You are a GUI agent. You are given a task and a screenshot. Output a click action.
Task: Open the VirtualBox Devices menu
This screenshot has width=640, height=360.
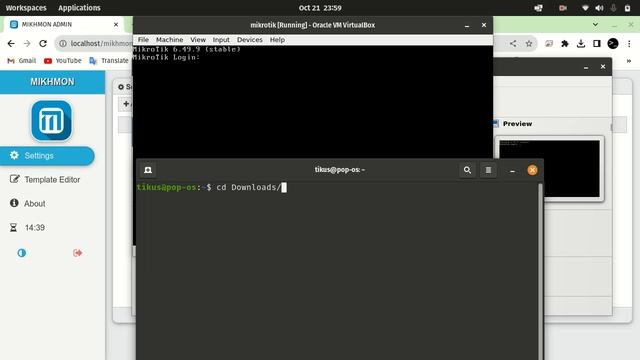(250, 40)
